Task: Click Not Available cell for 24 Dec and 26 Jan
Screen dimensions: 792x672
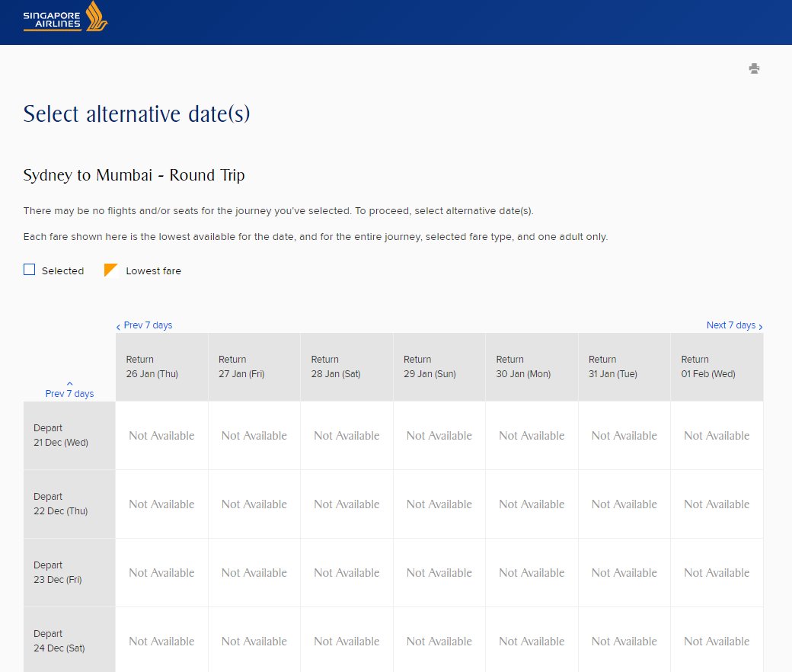Action: pyautogui.click(x=161, y=641)
